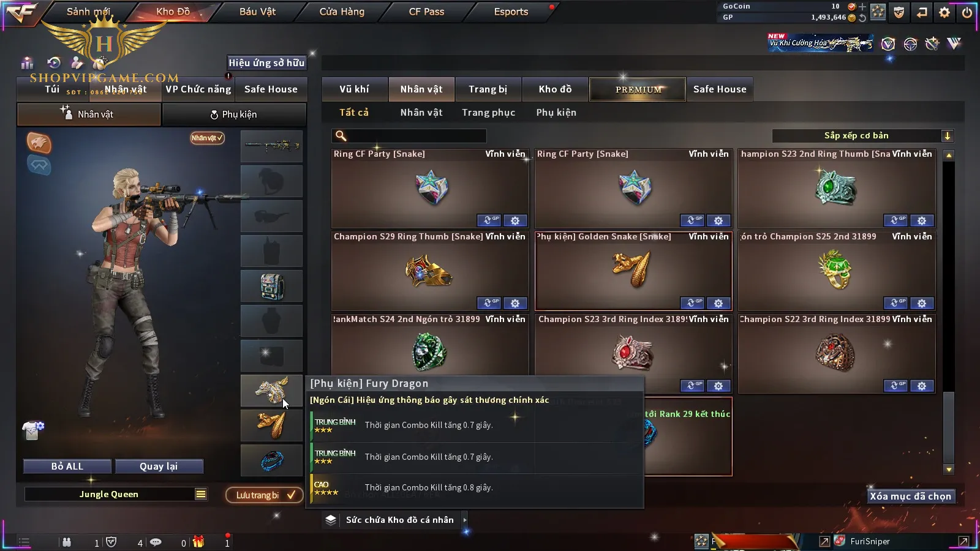Expand Sức chứa Kho đồ cá nhân
This screenshot has width=980, height=551.
click(465, 520)
